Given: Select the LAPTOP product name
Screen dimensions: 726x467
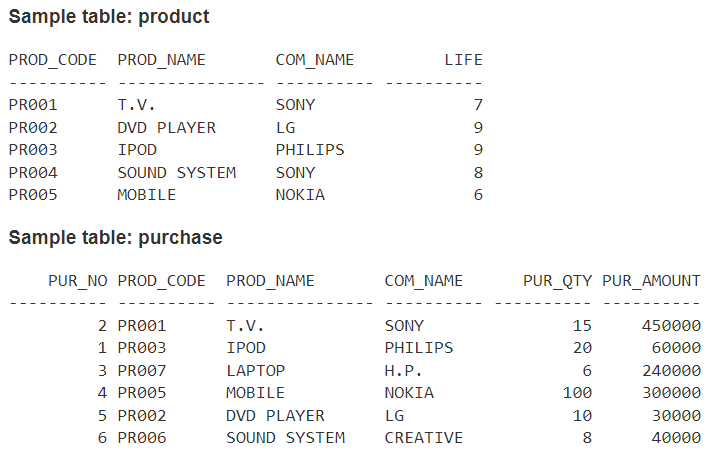Looking at the screenshot, I should tap(256, 371).
